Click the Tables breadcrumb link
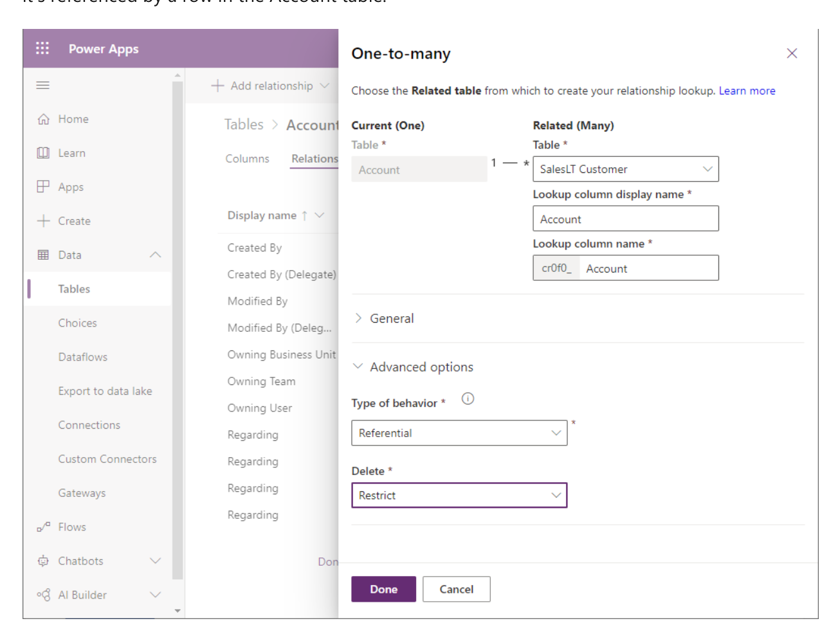 (244, 125)
